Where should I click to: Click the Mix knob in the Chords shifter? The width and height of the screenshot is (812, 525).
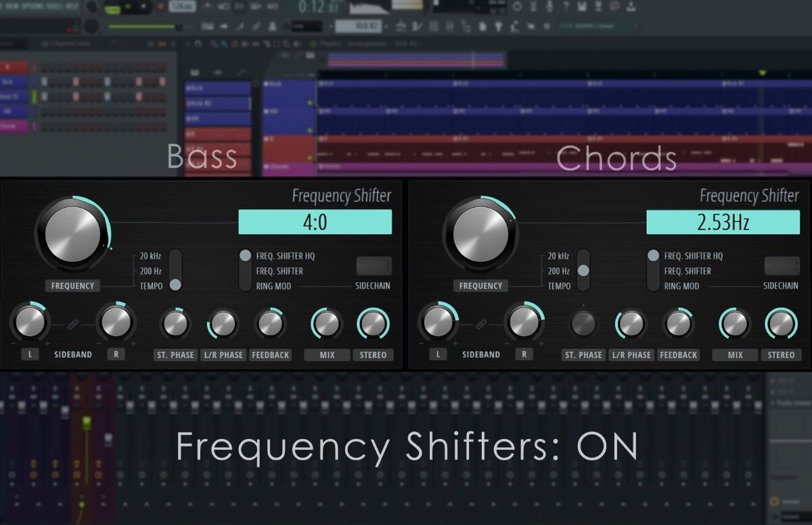(735, 324)
